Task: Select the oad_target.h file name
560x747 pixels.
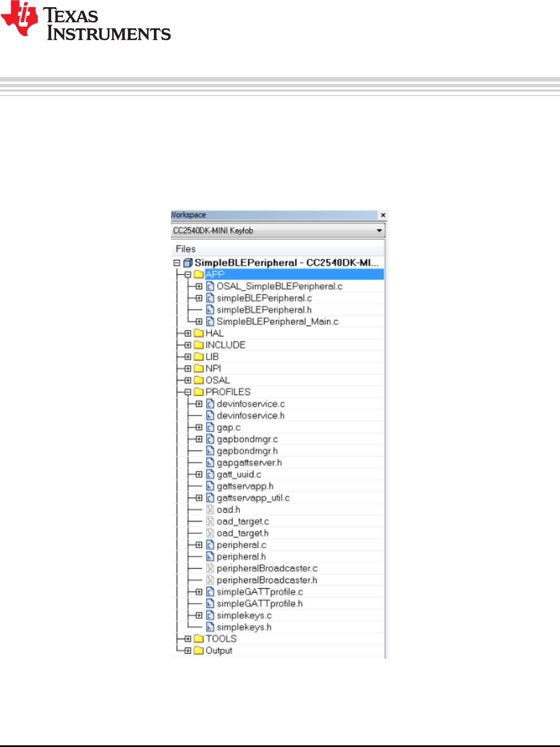Action: click(243, 533)
